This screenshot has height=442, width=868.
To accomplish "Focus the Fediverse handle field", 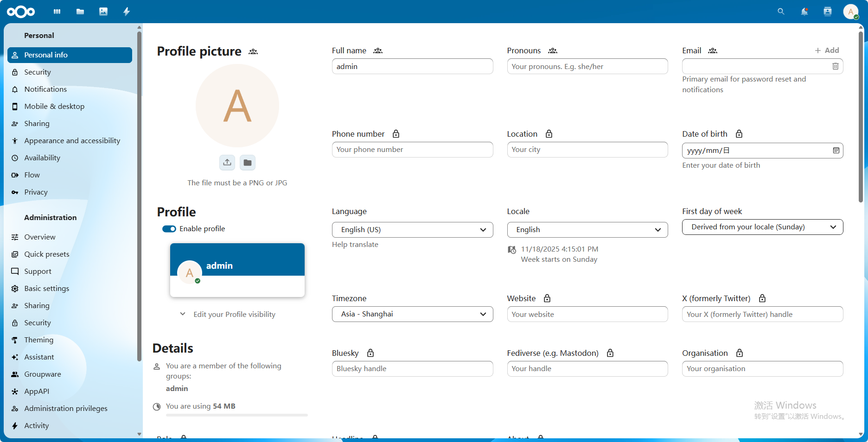I will coord(587,369).
